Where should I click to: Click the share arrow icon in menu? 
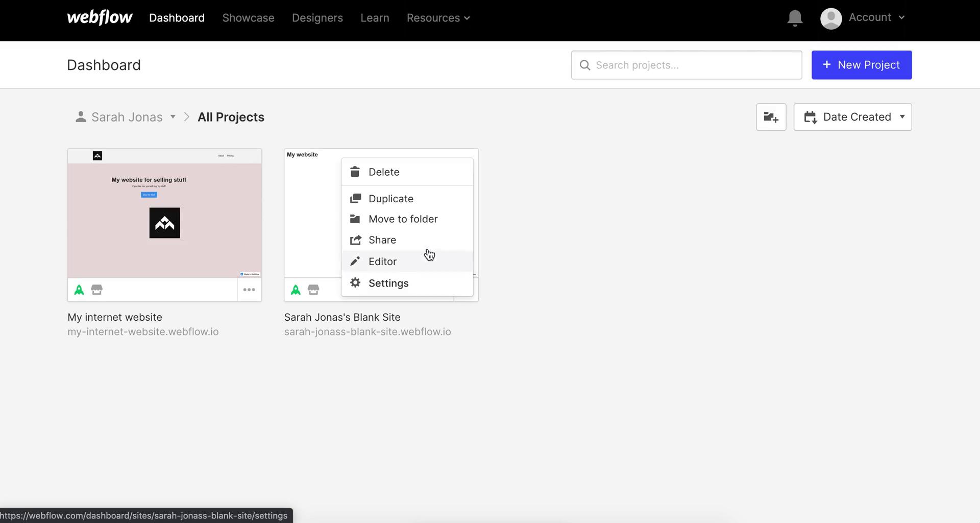pos(355,240)
